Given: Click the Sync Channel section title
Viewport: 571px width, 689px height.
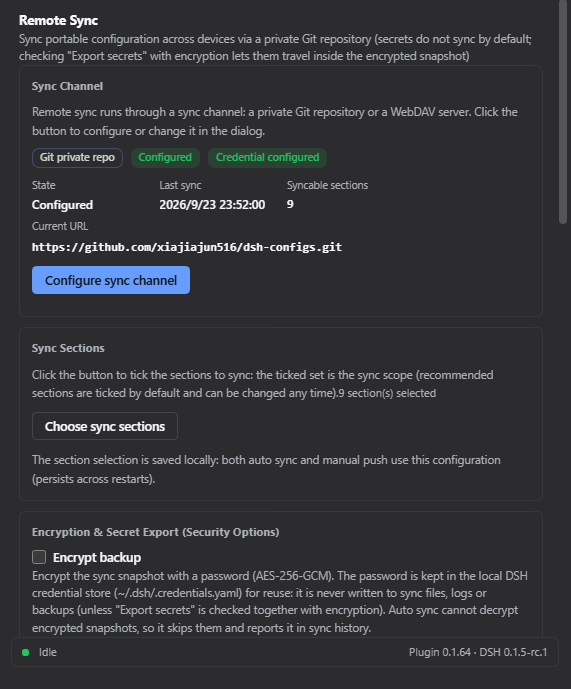Looking at the screenshot, I should click(67, 86).
